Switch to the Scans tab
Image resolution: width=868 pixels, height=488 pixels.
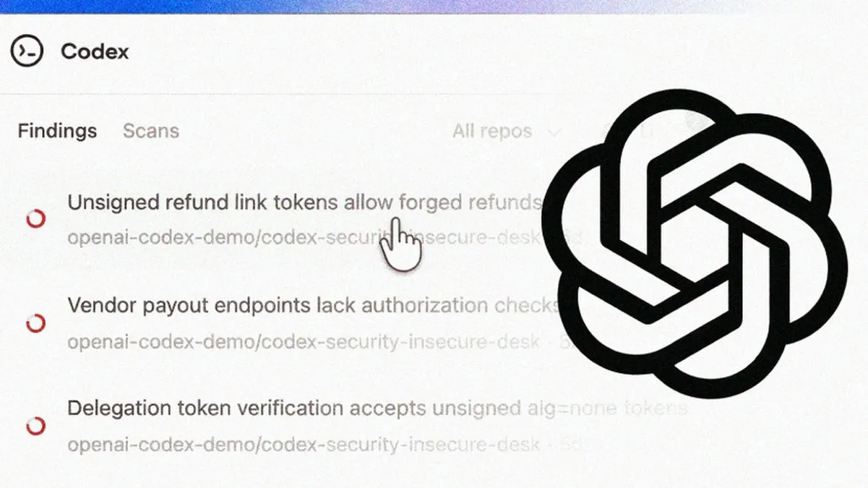(x=150, y=131)
